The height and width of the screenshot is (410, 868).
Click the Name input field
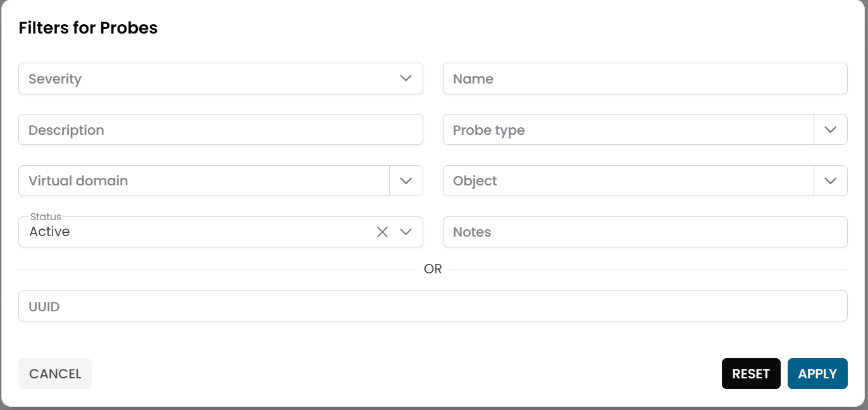pyautogui.click(x=645, y=78)
